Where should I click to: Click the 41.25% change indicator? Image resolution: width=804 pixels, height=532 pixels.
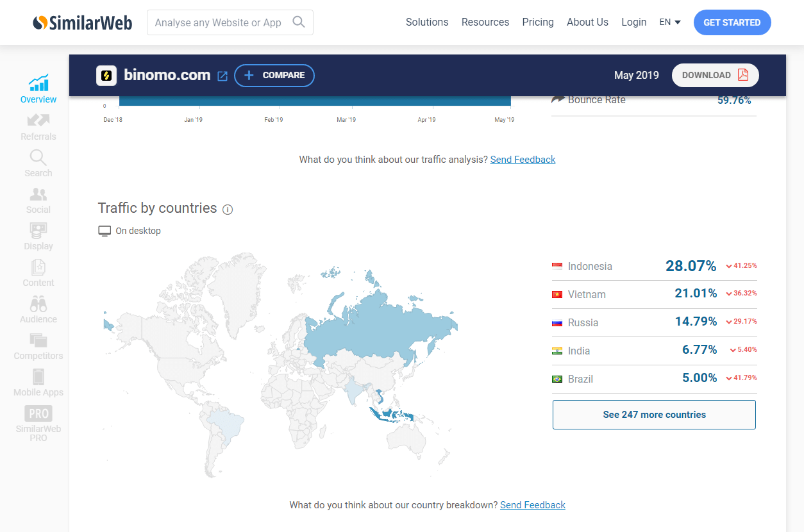741,265
